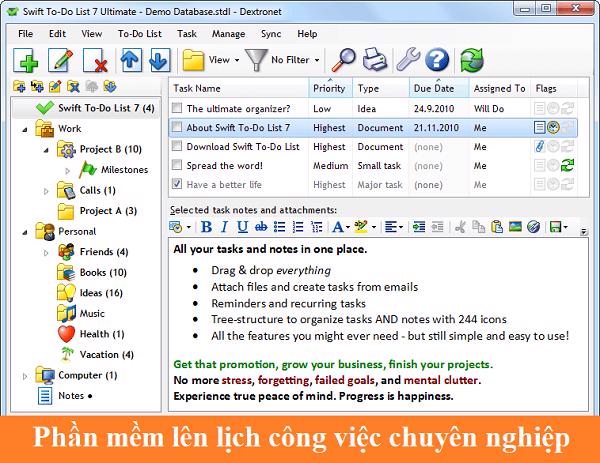Click the Delete Task red X icon
This screenshot has width=600, height=463.
click(95, 60)
